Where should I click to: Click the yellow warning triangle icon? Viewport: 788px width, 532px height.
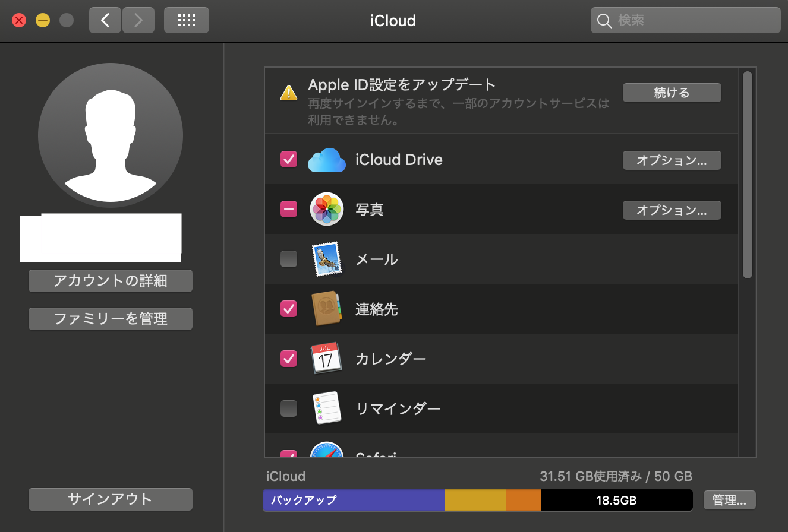pyautogui.click(x=289, y=93)
